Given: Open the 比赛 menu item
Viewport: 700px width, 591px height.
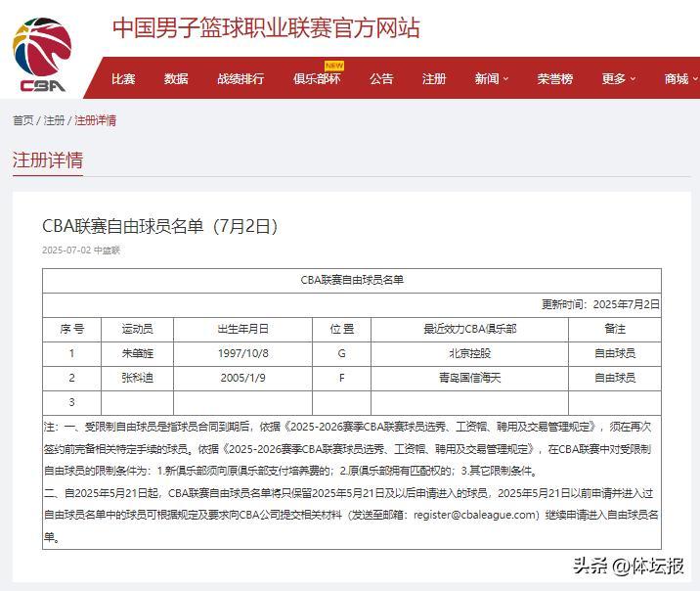Looking at the screenshot, I should (x=123, y=79).
